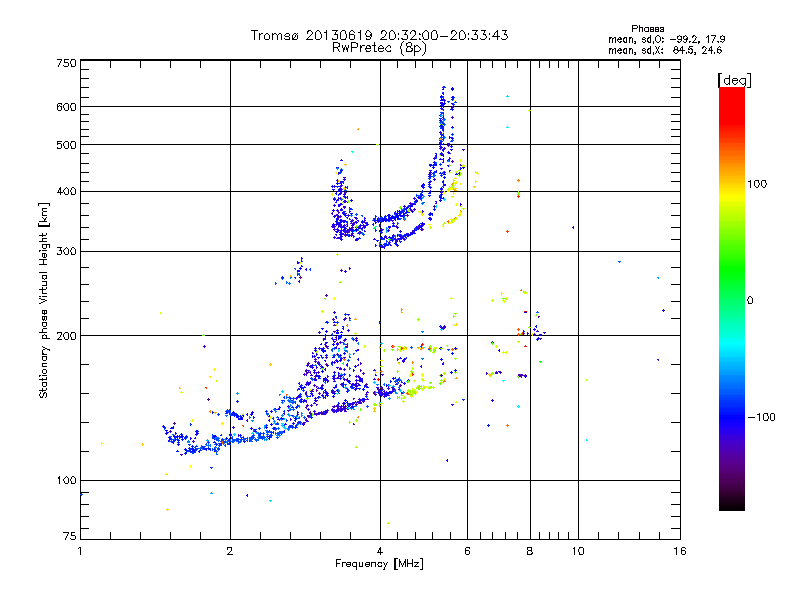This screenshot has width=800, height=600.
Task: Click the y-axis label "400"
Action: point(66,192)
